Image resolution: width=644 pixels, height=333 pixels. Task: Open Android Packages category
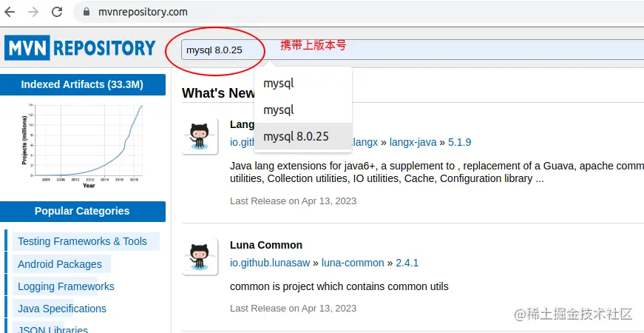pyautogui.click(x=60, y=264)
